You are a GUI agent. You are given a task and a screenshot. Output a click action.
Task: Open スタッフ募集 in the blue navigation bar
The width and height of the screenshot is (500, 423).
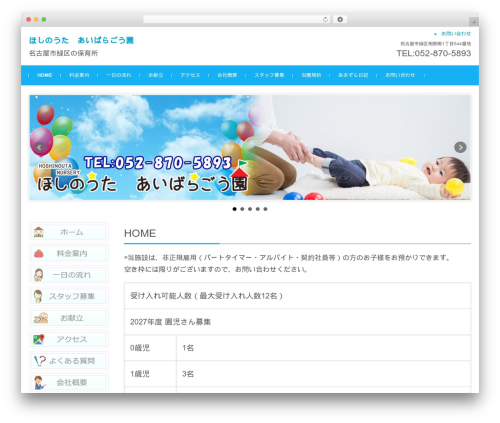tap(269, 75)
